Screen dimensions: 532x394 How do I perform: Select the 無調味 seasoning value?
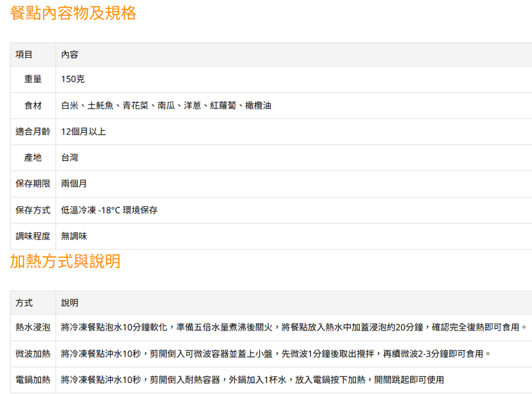coord(73,235)
